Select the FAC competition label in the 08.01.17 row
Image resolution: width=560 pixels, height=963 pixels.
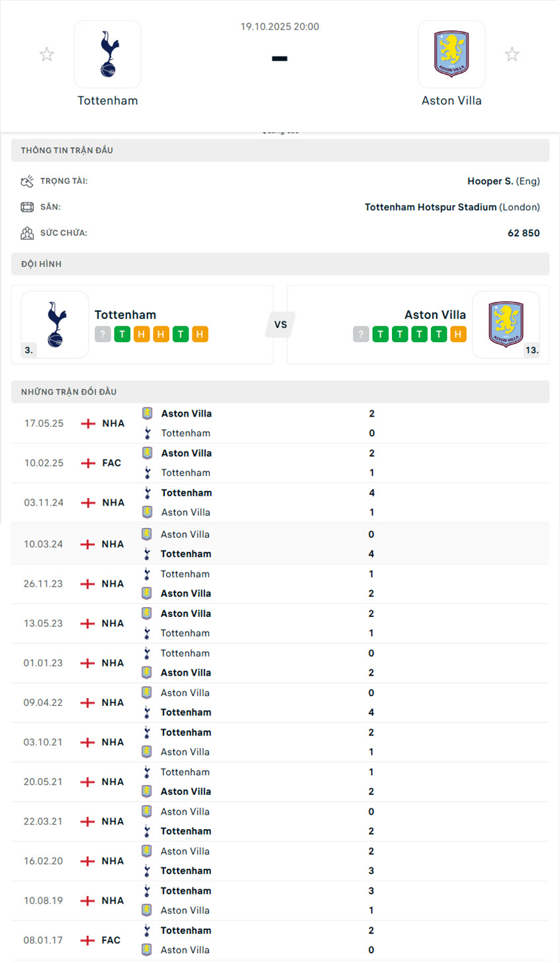pos(111,940)
